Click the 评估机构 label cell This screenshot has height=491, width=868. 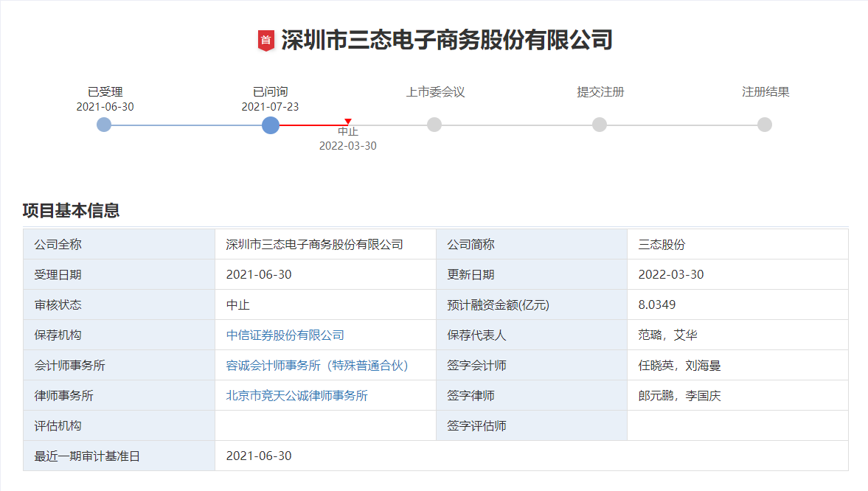119,425
